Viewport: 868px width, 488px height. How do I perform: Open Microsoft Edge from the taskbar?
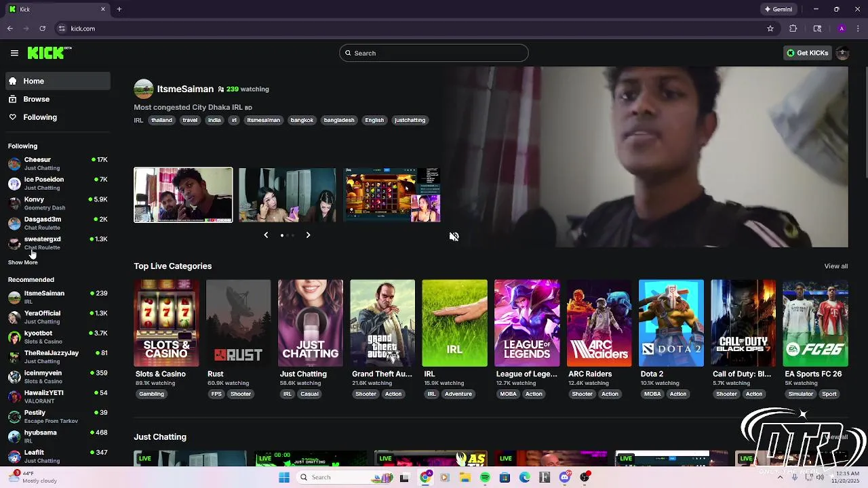(525, 477)
